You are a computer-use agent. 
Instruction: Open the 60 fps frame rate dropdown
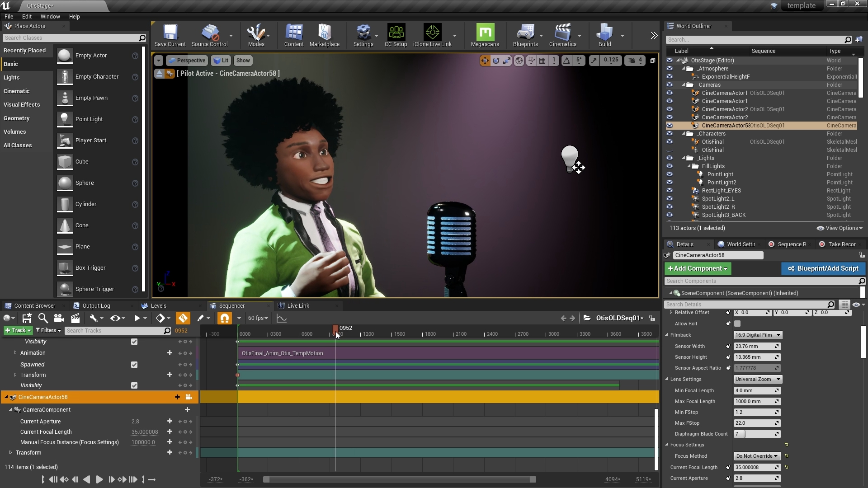258,318
